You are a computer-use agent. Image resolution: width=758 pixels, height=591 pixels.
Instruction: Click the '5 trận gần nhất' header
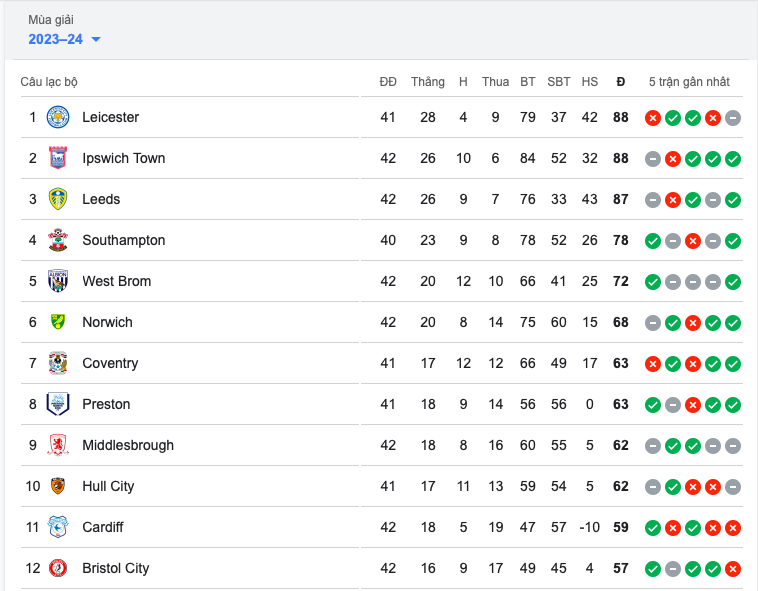coord(689,82)
